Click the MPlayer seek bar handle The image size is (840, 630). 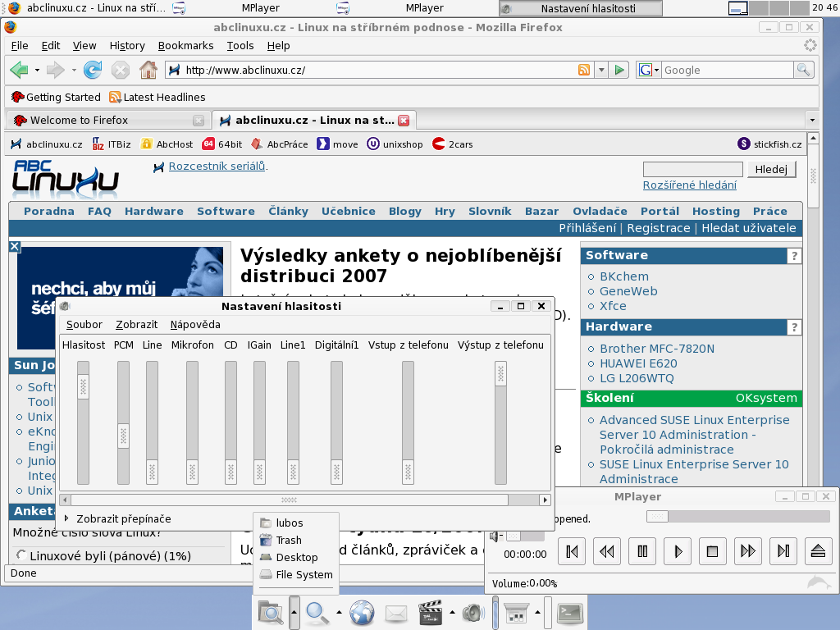[x=657, y=517]
